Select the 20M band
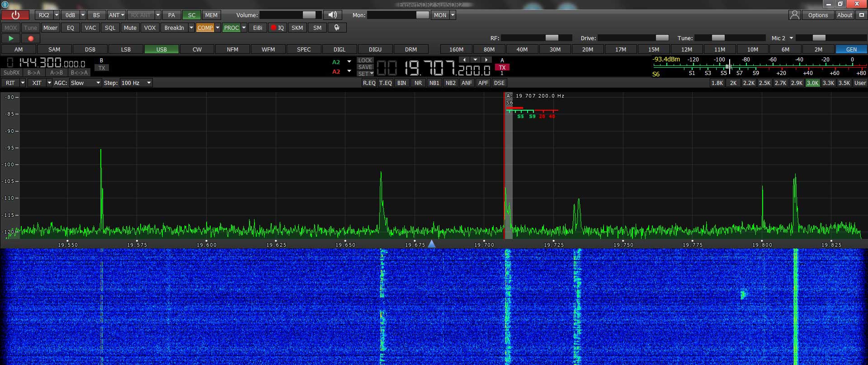Image resolution: width=868 pixels, height=365 pixels. tap(587, 49)
